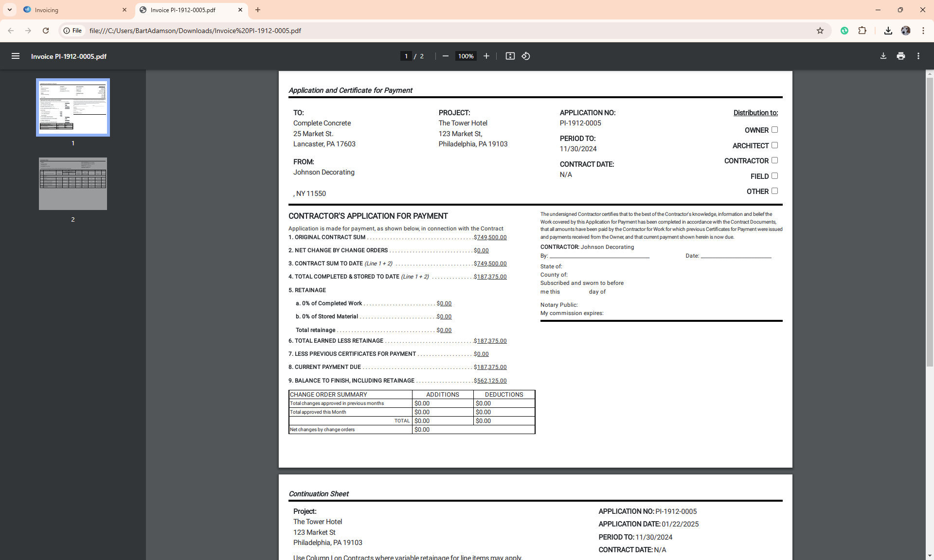Viewport: 934px width, 560px height.
Task: Click the vertical scrollbar thumb
Action: point(930,222)
